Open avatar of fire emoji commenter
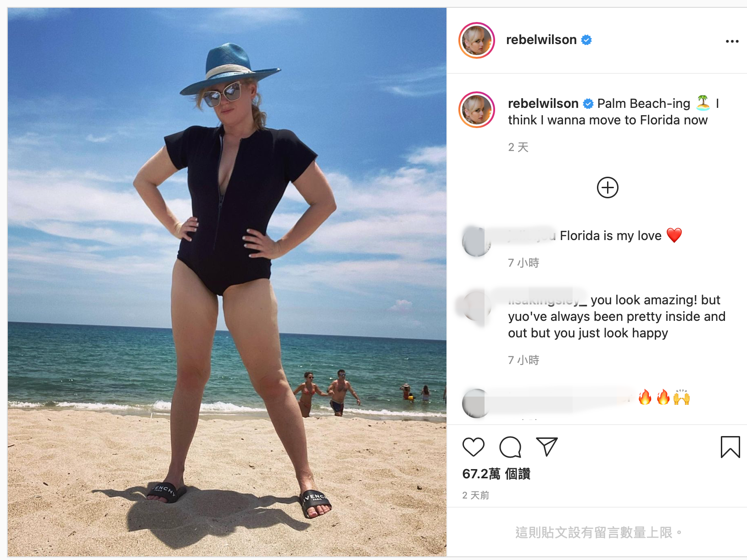 pyautogui.click(x=477, y=403)
